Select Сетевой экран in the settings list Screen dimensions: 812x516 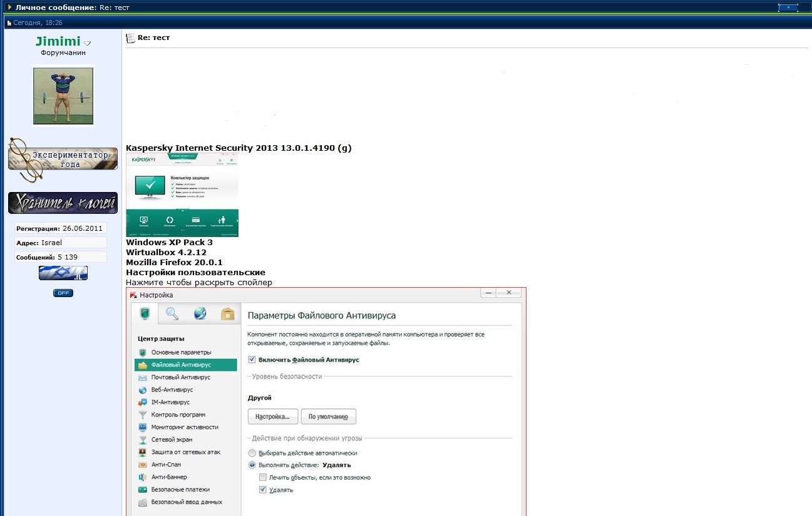pyautogui.click(x=172, y=440)
